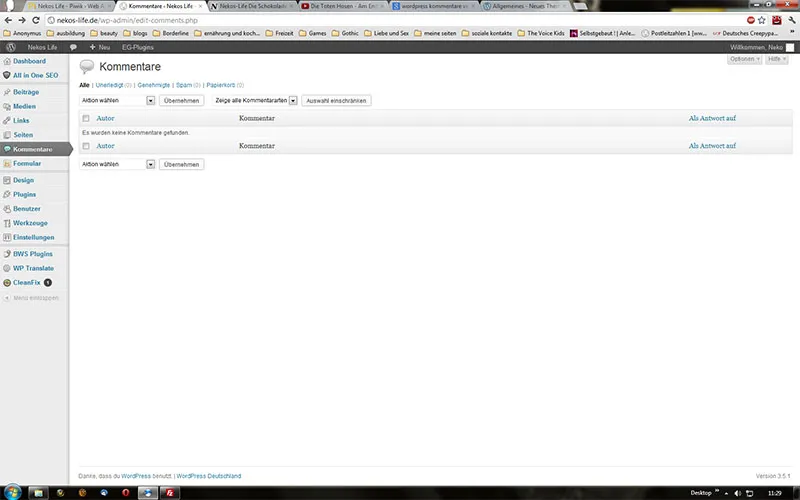
Task: Filter comments by Genehmigte
Action: 154,85
